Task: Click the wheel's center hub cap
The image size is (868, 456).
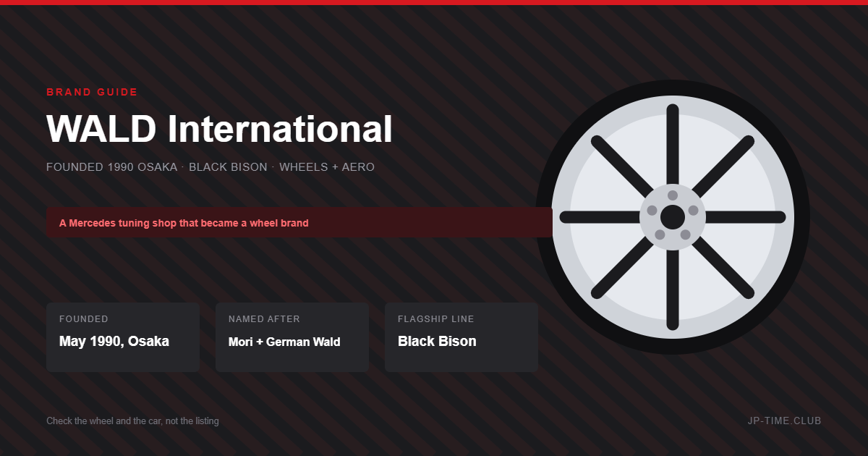Action: 673,217
